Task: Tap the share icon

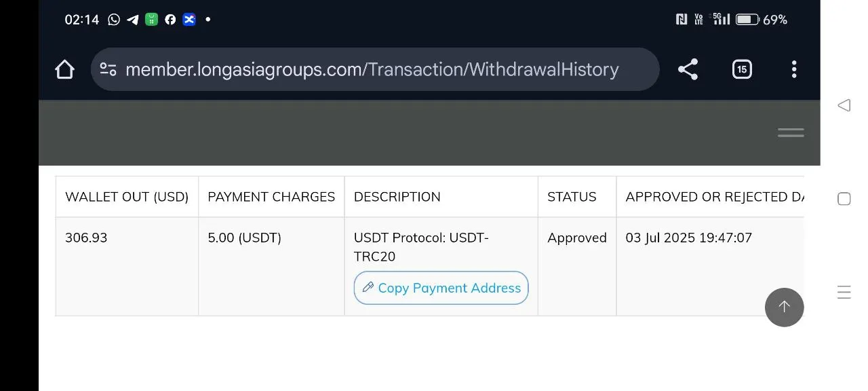Action: point(688,69)
